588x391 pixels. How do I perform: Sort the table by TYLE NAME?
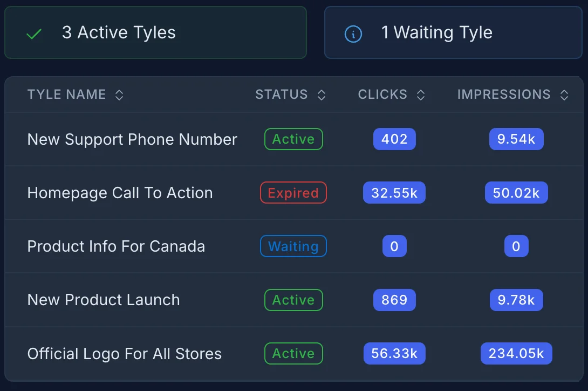[x=119, y=95]
